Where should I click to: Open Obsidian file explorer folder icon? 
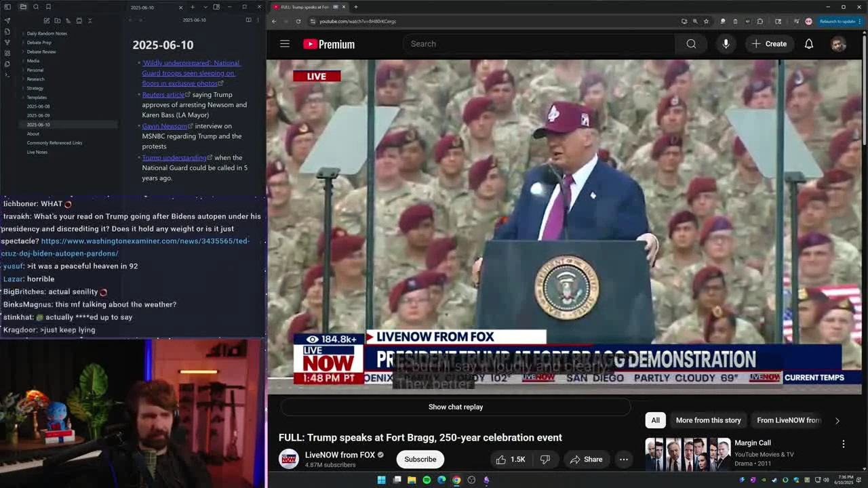coord(23,7)
